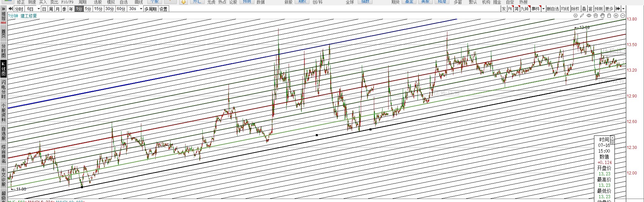Click 窗 window button
Image resolution: width=644 pixels, height=202 pixels.
(590, 9)
